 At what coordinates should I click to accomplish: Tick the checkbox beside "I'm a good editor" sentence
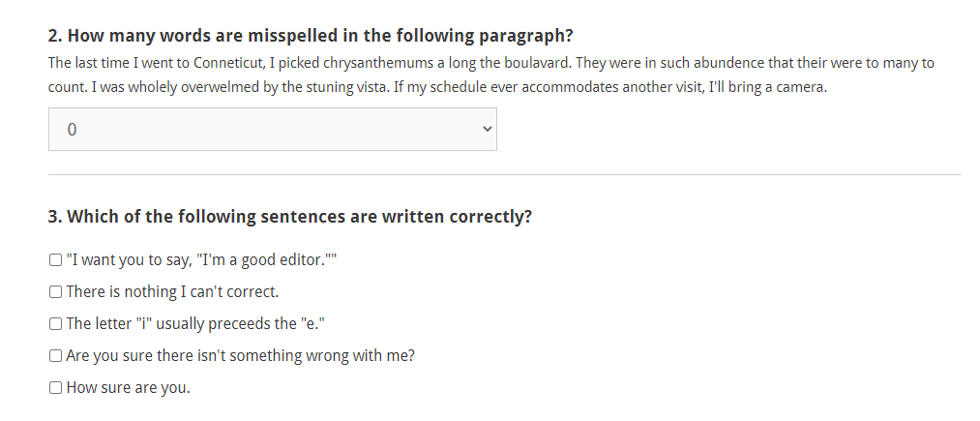coord(56,261)
